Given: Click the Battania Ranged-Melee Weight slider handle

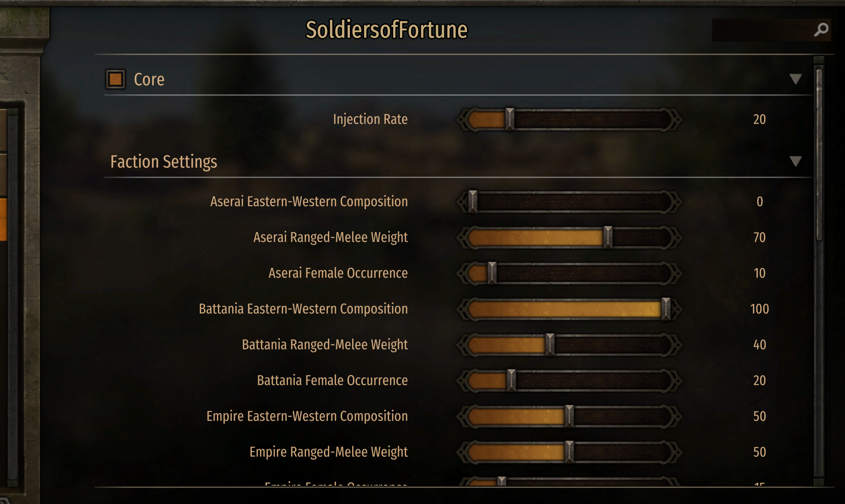Looking at the screenshot, I should [550, 344].
